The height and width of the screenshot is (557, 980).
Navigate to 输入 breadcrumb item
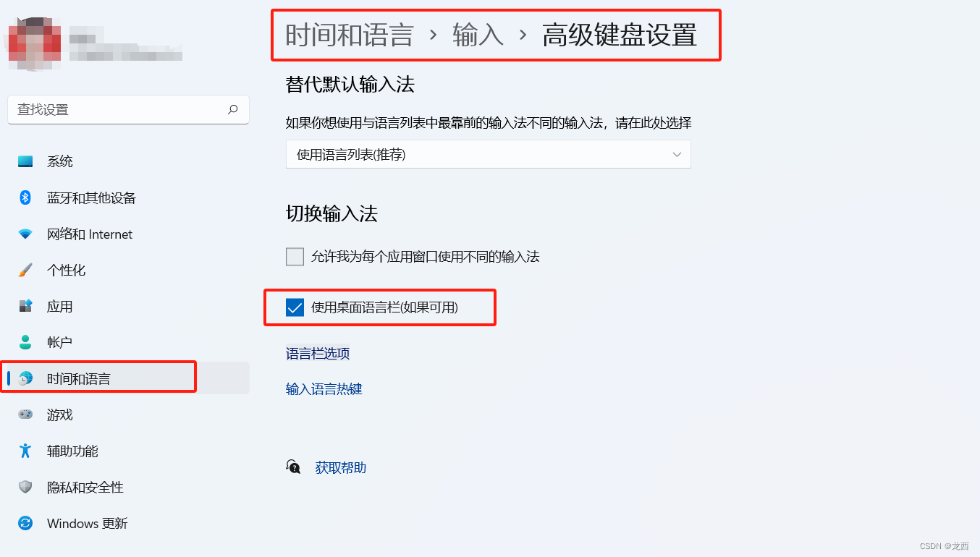(x=478, y=35)
